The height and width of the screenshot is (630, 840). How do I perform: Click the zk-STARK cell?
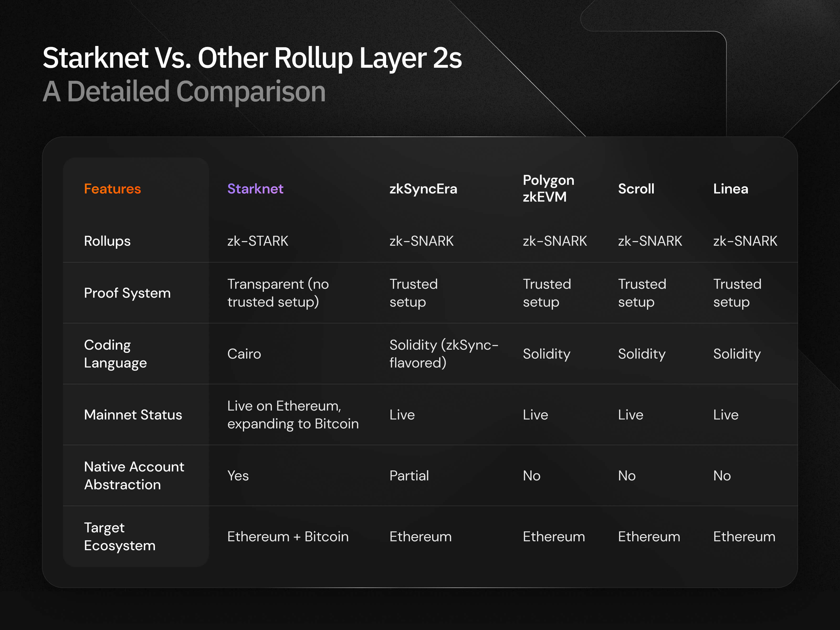coord(258,241)
